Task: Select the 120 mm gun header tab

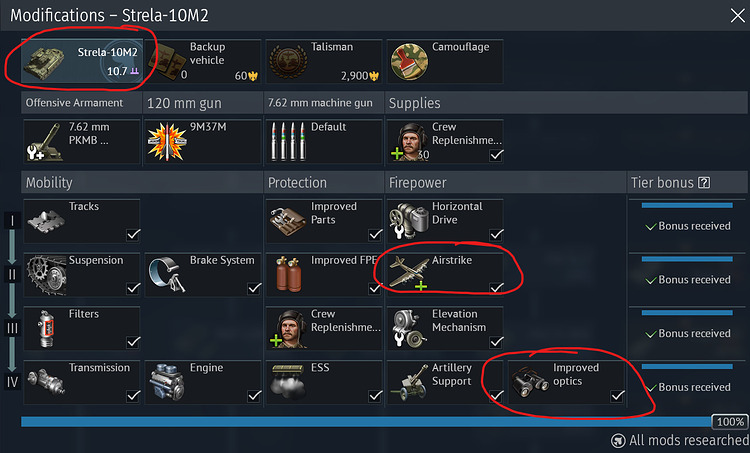Action: point(203,103)
